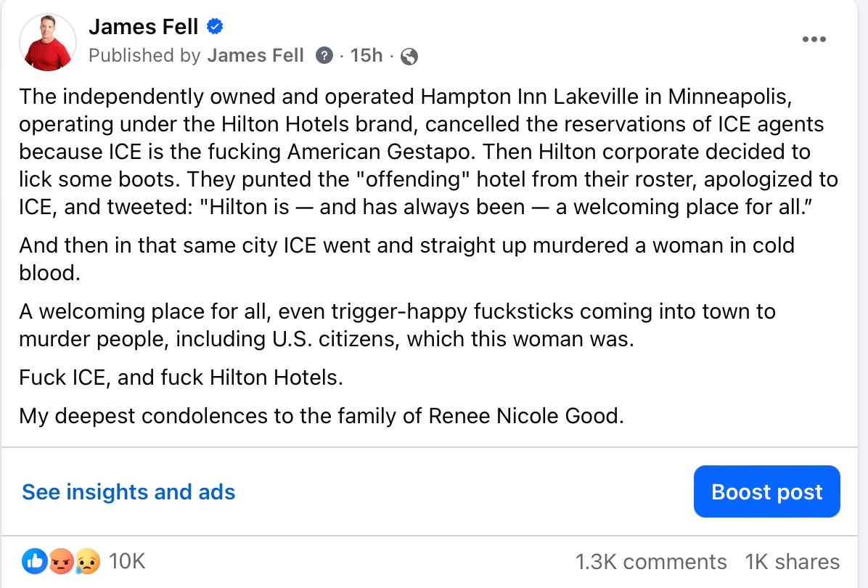
Task: Expand the 1.3K comments
Action: 650,561
